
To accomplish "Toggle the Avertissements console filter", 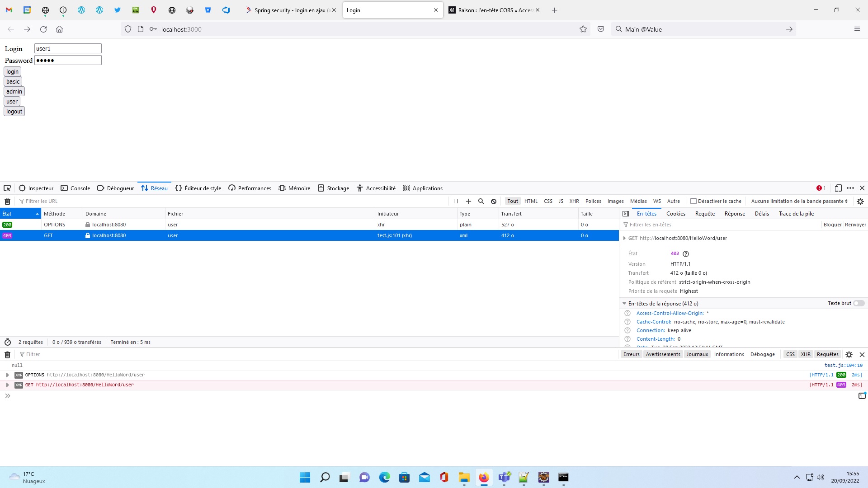I will tap(663, 355).
